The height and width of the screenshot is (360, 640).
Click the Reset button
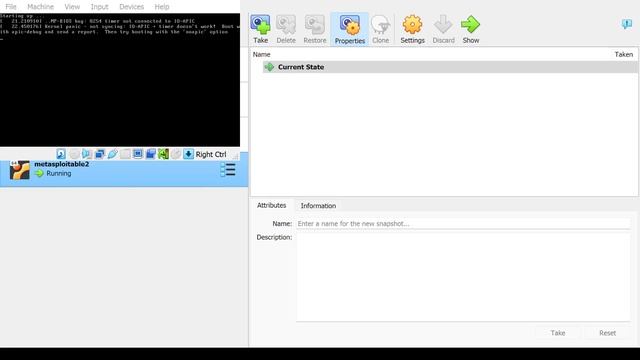[607, 333]
